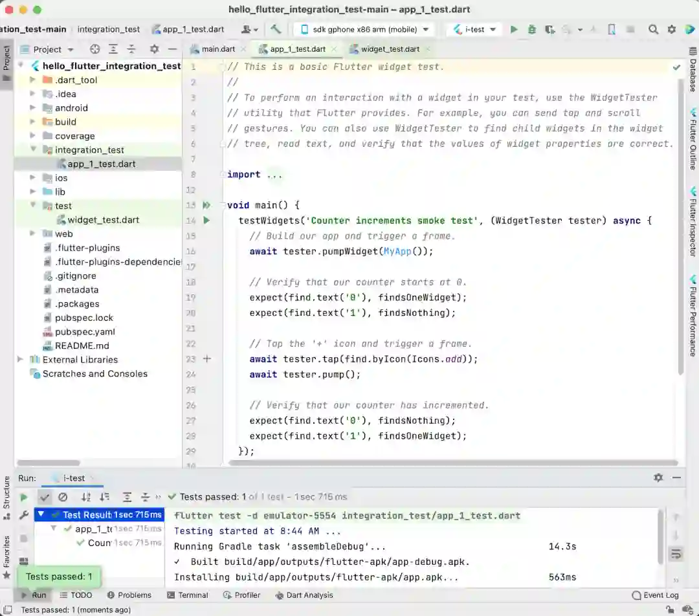Click the locate target icon in the Project panel
The height and width of the screenshot is (616, 699).
point(95,49)
